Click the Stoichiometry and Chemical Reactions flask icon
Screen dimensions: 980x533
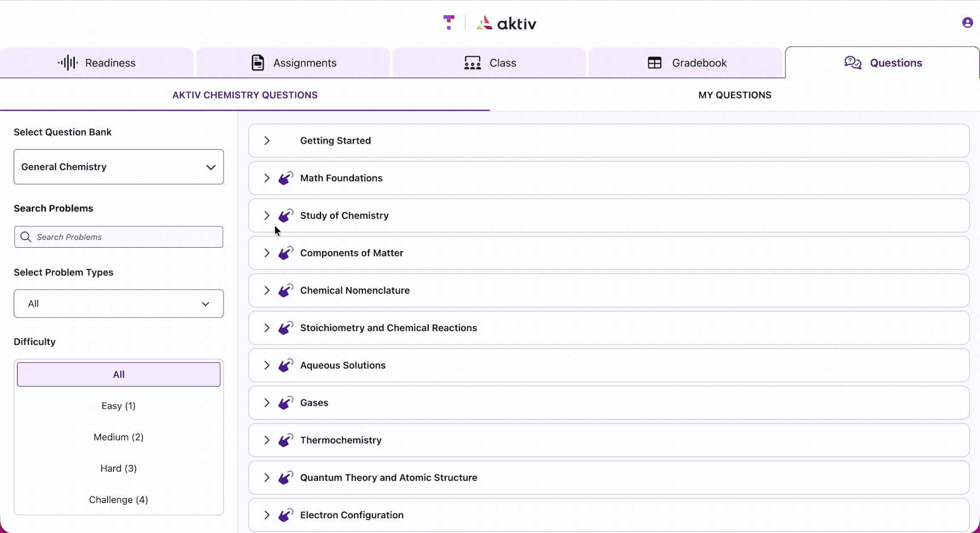286,328
